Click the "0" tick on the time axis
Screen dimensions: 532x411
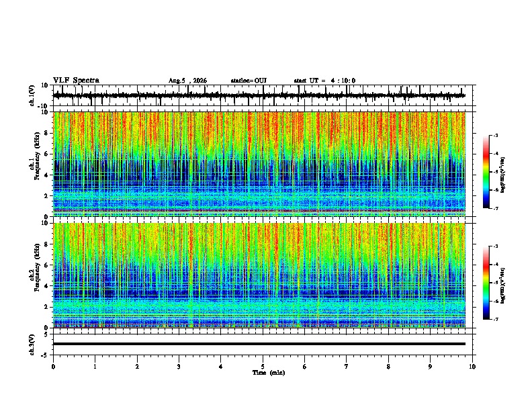(53, 367)
